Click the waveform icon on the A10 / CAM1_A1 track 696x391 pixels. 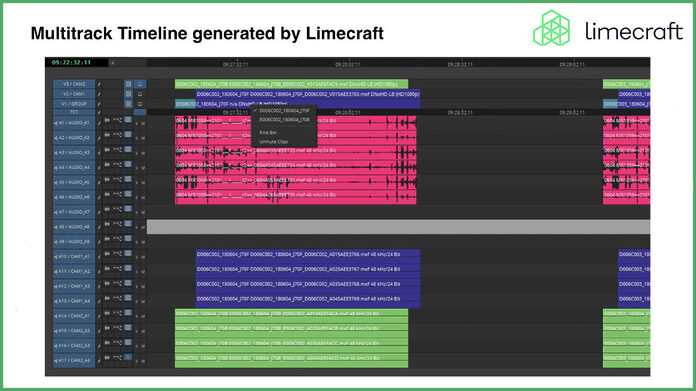click(107, 254)
